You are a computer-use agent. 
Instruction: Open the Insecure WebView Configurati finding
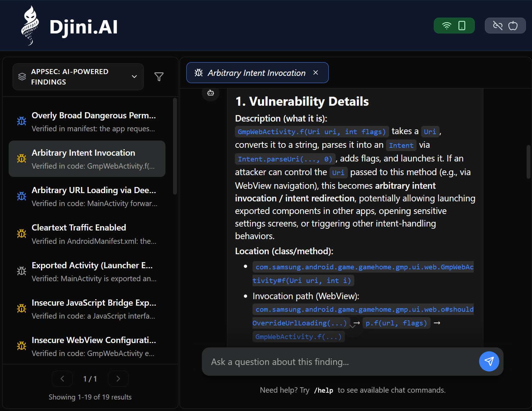pos(87,346)
